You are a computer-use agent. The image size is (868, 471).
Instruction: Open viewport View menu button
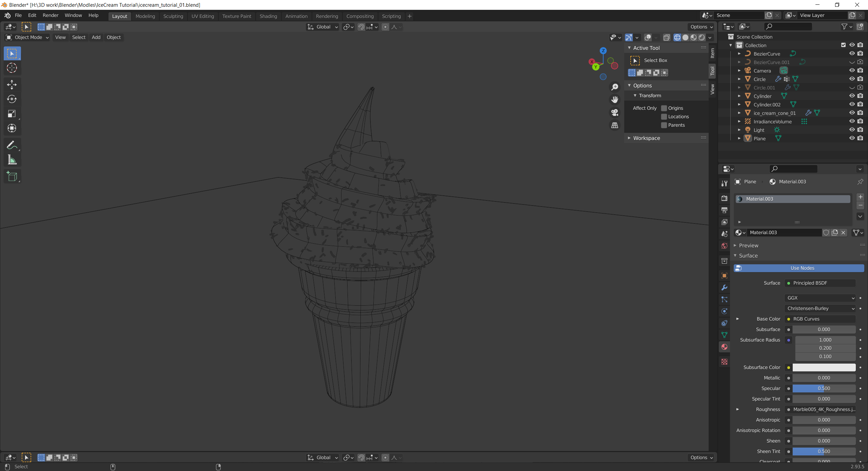coord(60,37)
